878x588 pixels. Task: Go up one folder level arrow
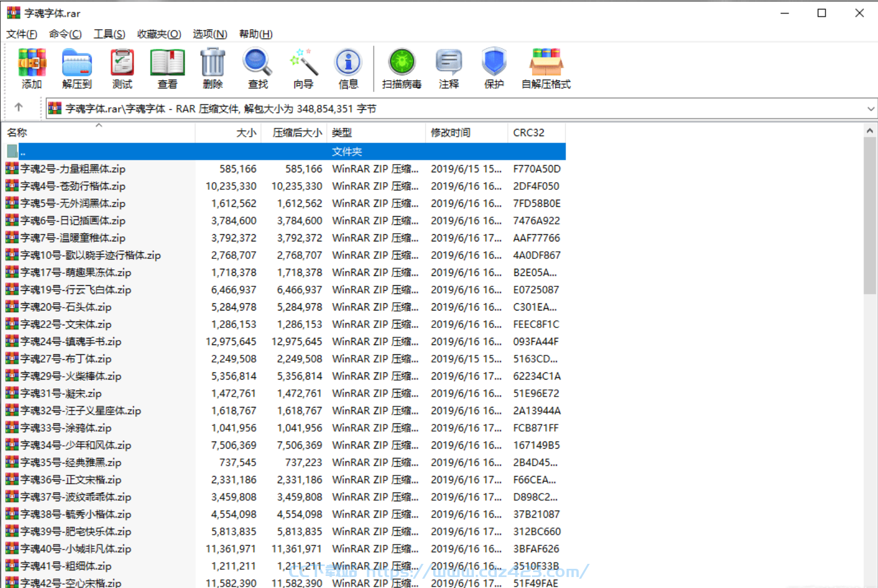coord(19,108)
